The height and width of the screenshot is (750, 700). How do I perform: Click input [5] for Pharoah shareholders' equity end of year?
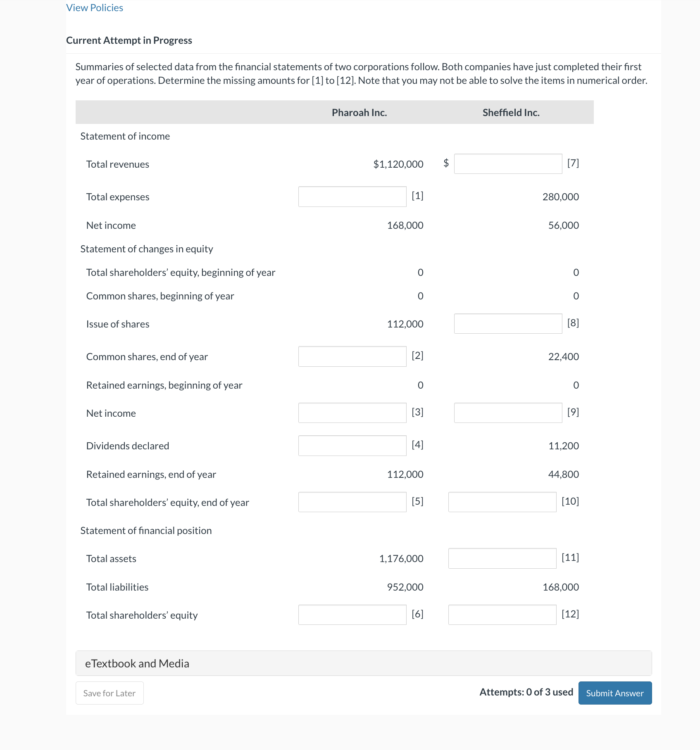coord(352,502)
